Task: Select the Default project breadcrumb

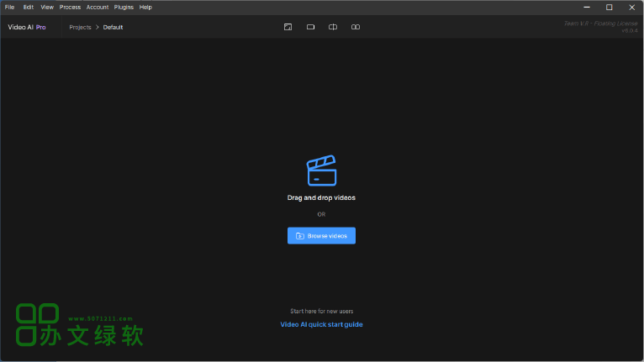Action: coord(113,27)
